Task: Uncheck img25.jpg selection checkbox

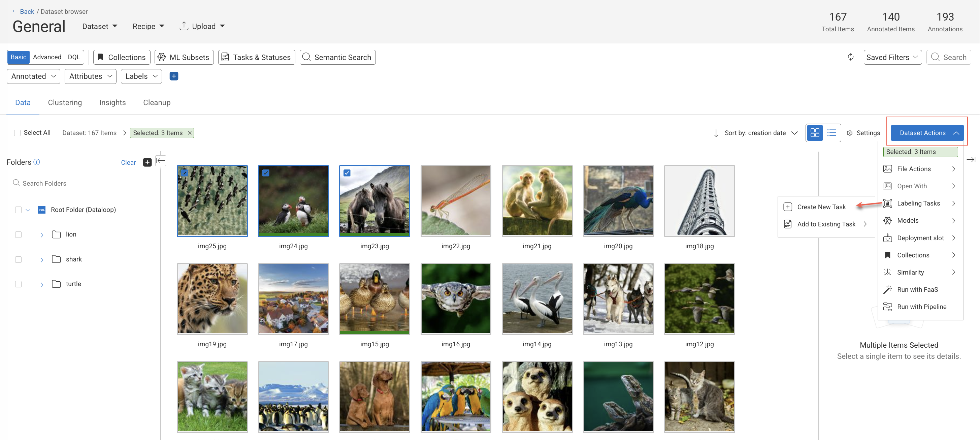Action: click(185, 172)
